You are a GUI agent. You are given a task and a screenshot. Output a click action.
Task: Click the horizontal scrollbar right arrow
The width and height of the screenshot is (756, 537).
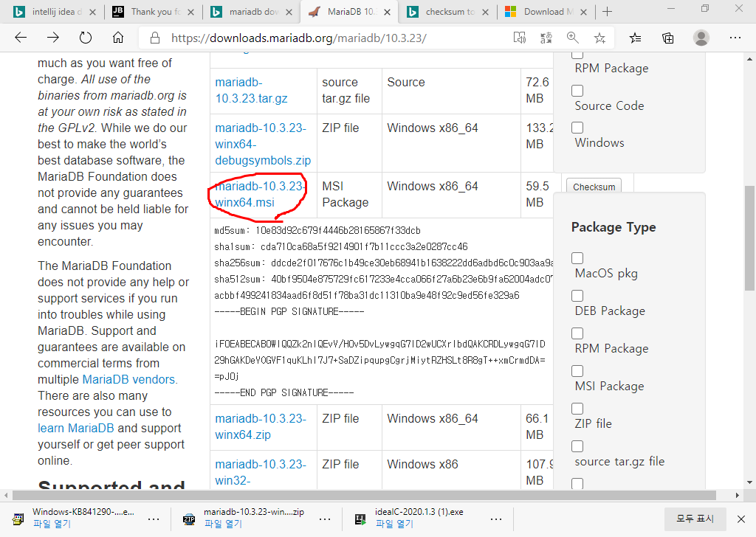click(738, 495)
